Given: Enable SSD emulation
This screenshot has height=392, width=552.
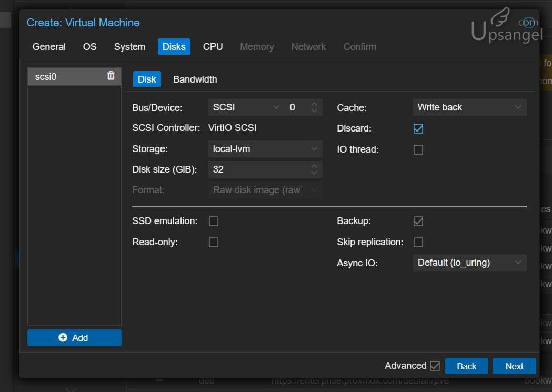Looking at the screenshot, I should (x=214, y=221).
